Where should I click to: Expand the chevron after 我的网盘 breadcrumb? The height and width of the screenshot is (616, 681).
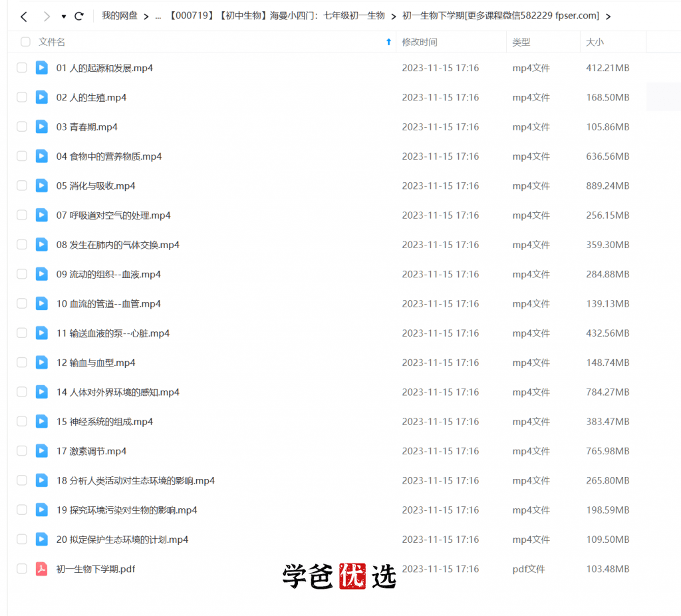click(146, 17)
